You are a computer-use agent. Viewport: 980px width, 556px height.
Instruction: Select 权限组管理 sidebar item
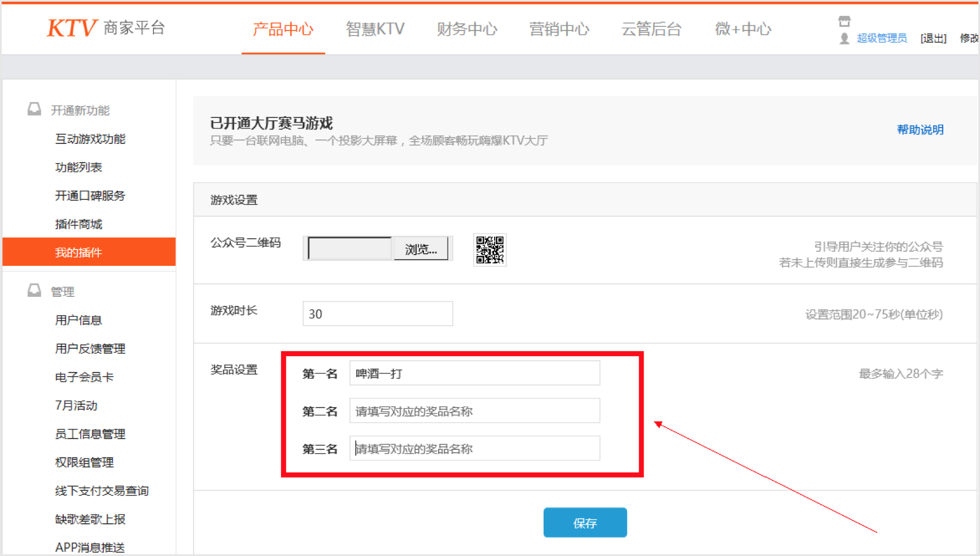click(x=84, y=462)
